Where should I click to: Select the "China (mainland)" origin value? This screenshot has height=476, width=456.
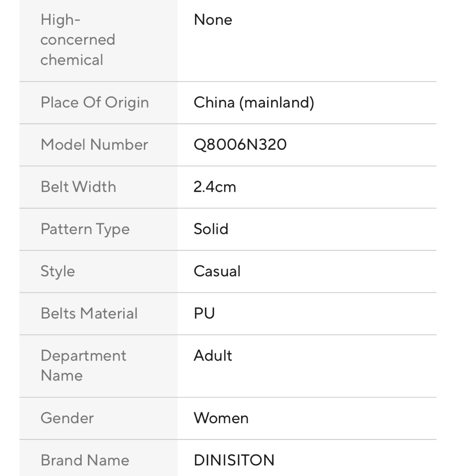click(x=254, y=102)
